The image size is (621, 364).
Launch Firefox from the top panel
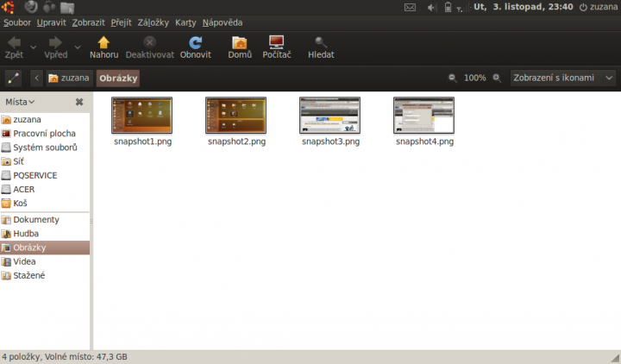click(x=31, y=7)
